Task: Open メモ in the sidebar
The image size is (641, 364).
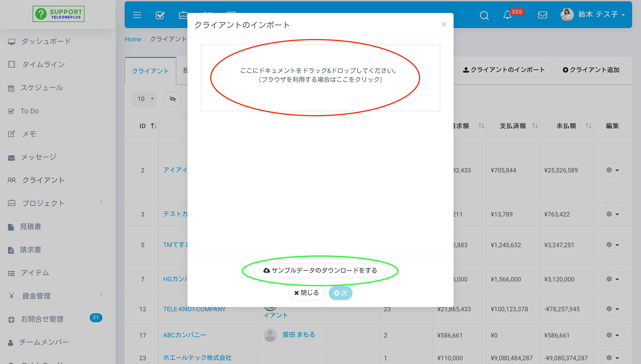Action: coord(29,134)
